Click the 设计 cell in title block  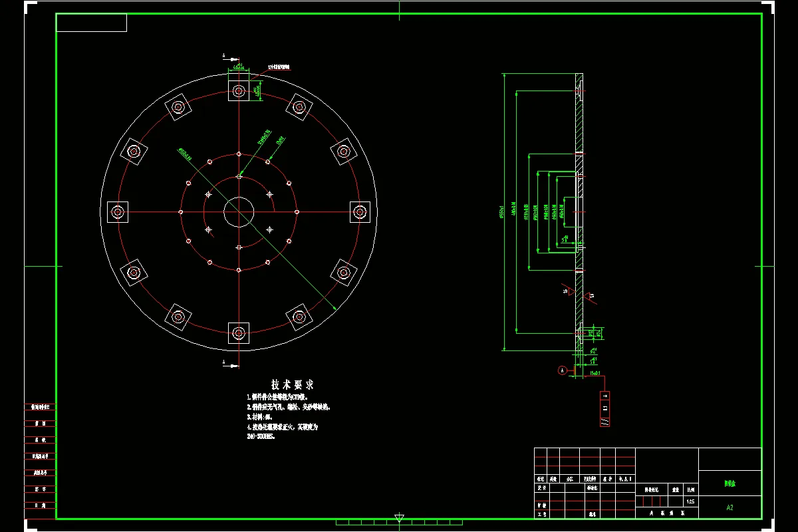click(541, 487)
